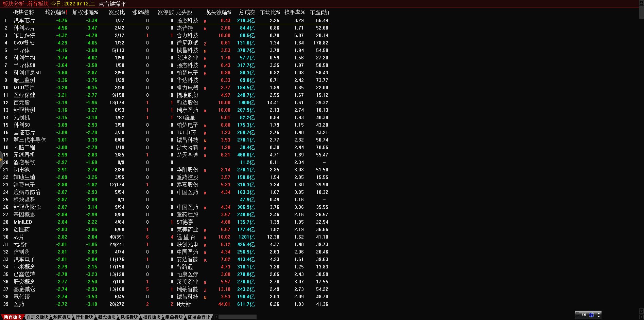Click the 半导体 sector name
Screen dimensions: 644x320
click(x=21, y=50)
